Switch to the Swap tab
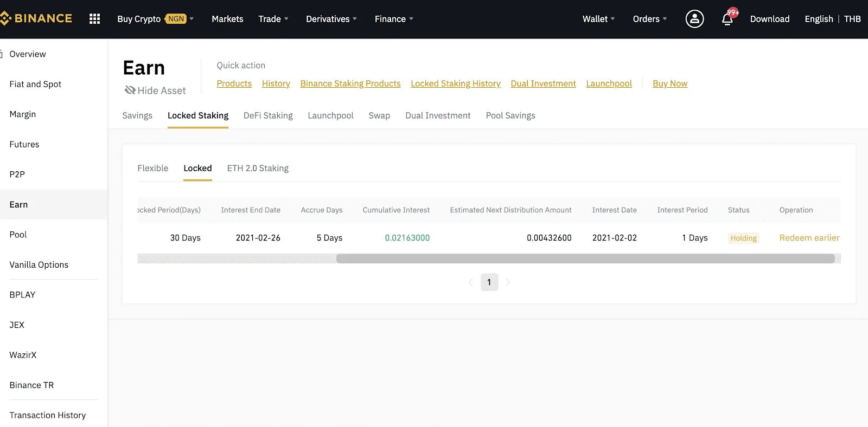 click(x=379, y=115)
